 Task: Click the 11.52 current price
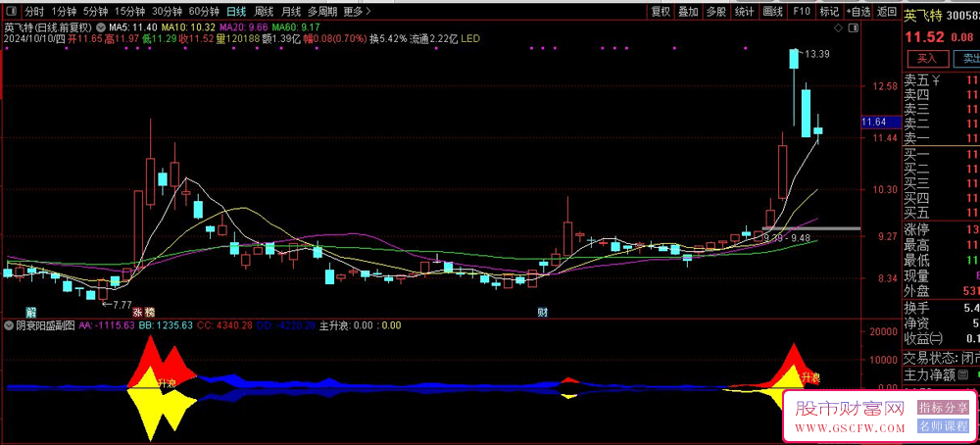(926, 37)
